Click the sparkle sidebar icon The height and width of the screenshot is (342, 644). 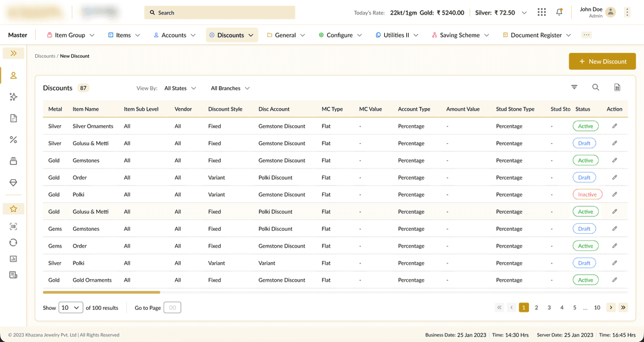[14, 97]
